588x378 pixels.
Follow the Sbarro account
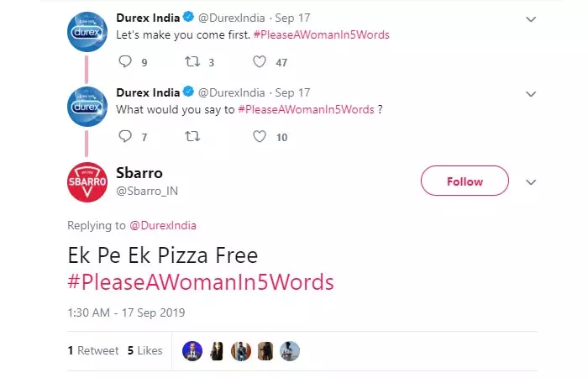(x=465, y=181)
